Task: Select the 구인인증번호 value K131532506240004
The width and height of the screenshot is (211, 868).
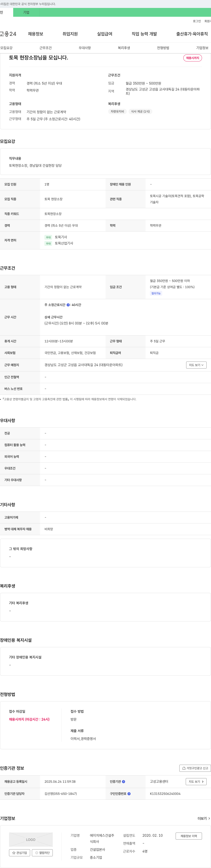Action: point(165,794)
